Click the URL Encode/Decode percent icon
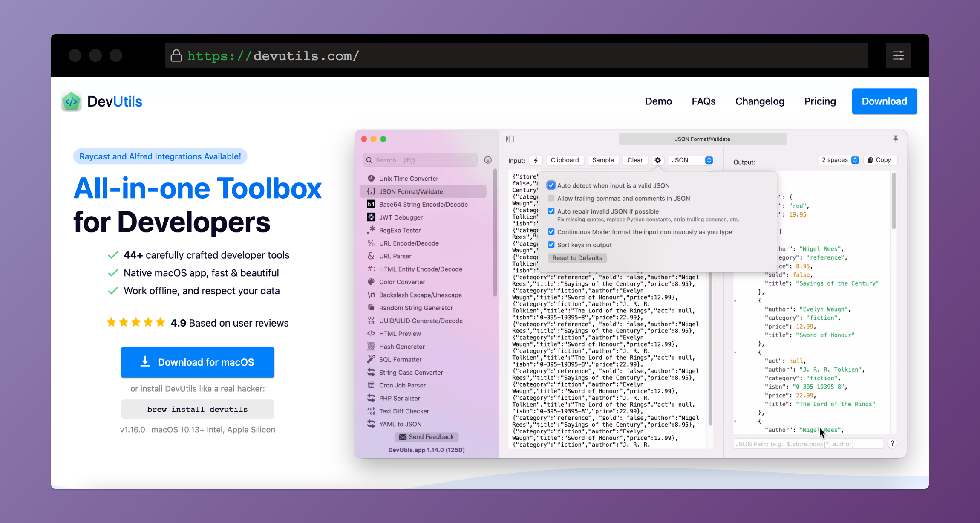This screenshot has height=523, width=980. [371, 243]
